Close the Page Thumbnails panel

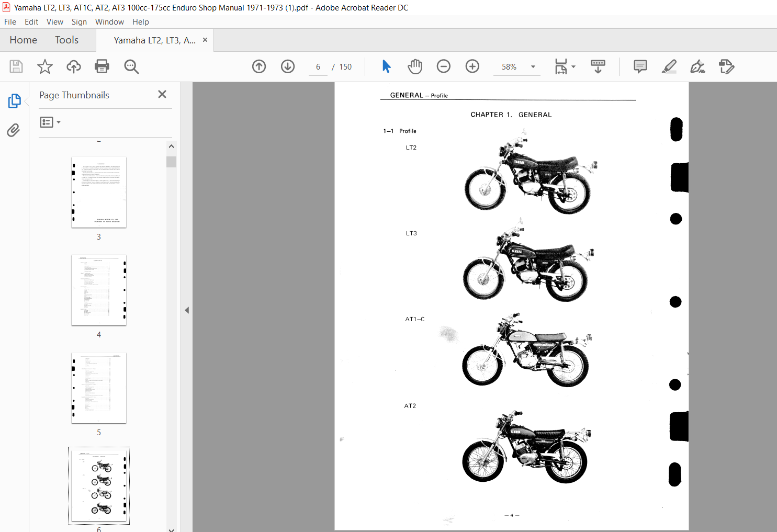click(x=162, y=94)
